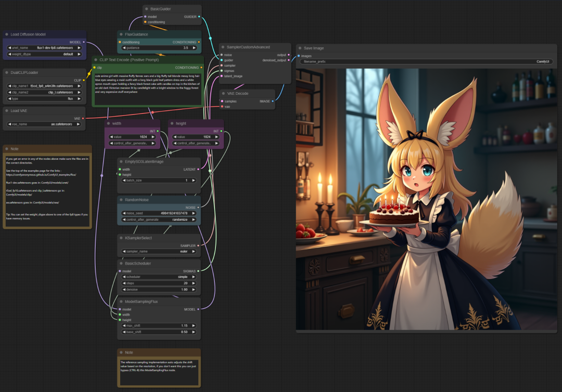Open the sampler_name euler selector
This screenshot has width=562, height=392.
159,251
